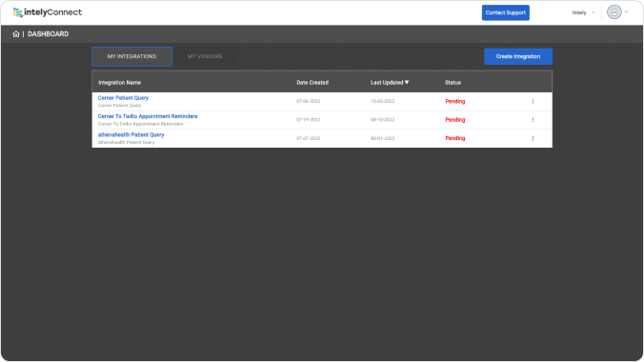Expand the Intely organization dropdown
This screenshot has height=362, width=644.
coord(583,12)
